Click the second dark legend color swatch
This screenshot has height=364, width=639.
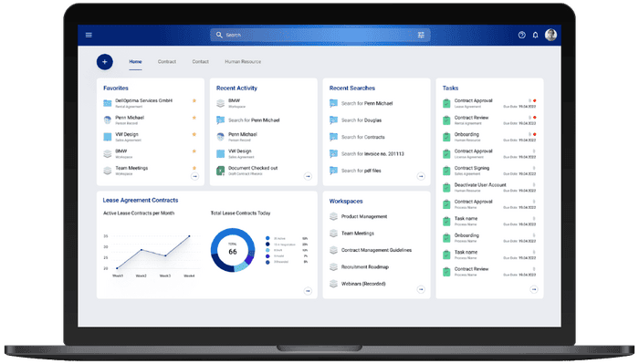coord(267,244)
